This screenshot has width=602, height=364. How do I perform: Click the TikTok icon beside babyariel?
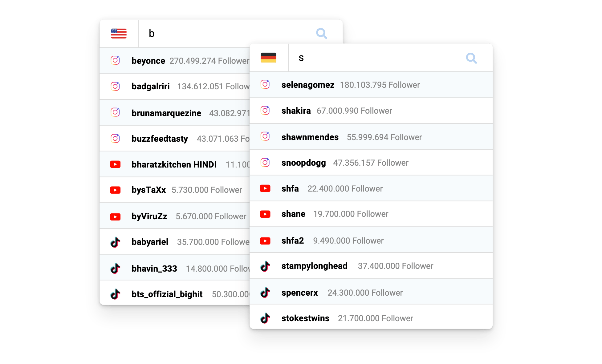tap(115, 242)
